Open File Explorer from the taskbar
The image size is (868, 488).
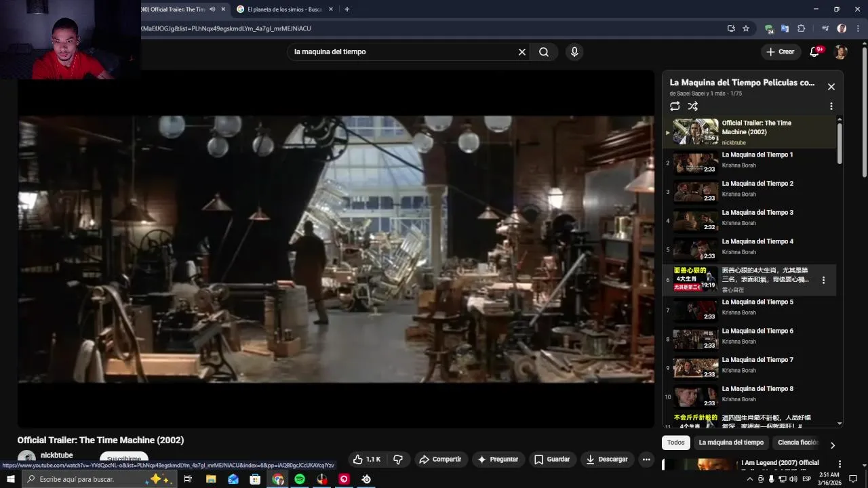(211, 479)
